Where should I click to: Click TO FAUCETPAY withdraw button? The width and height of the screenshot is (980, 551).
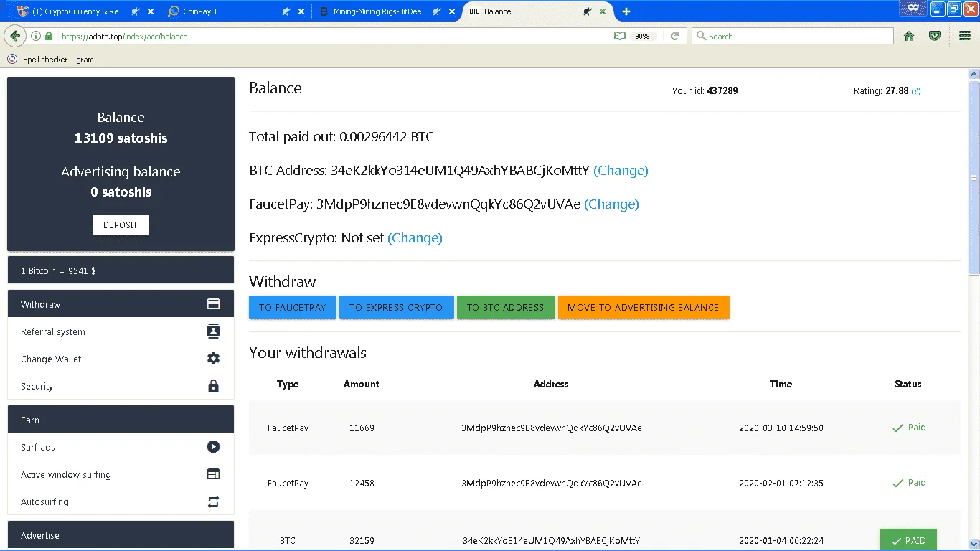pos(293,307)
